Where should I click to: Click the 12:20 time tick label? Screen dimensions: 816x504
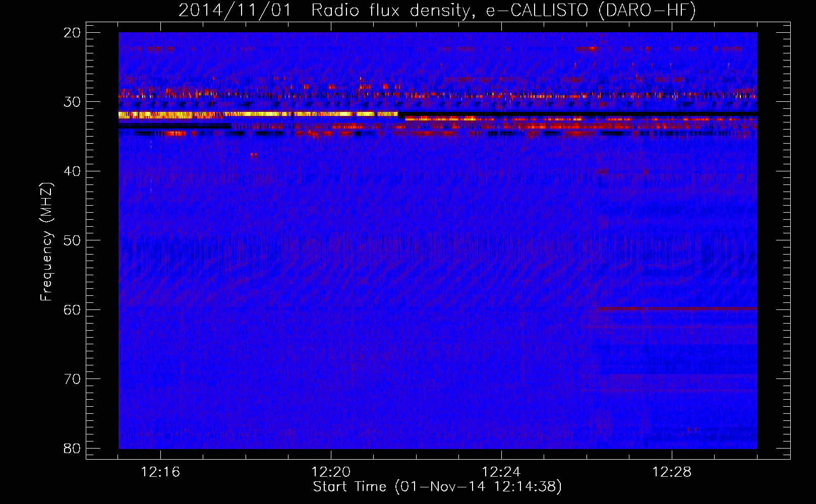[x=331, y=472]
